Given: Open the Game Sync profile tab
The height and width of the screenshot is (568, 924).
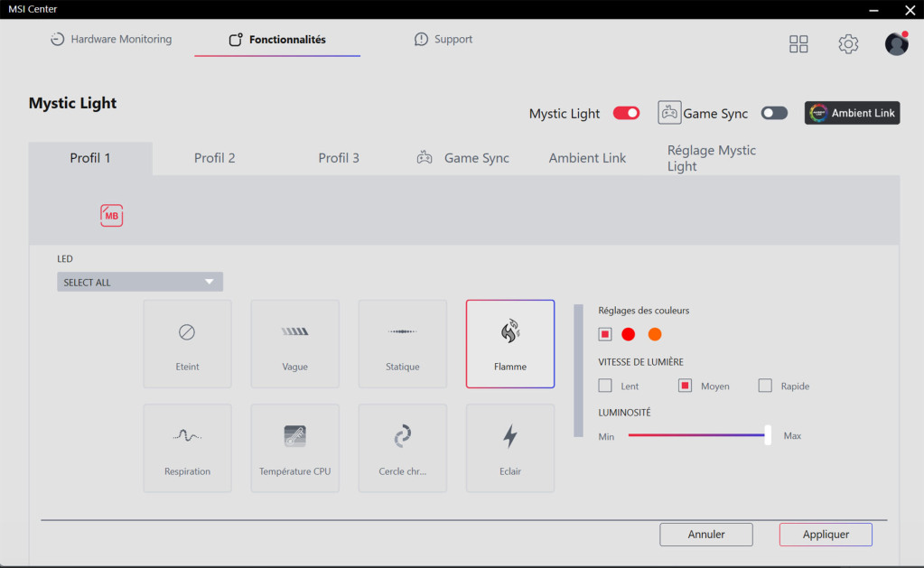Looking at the screenshot, I should point(463,158).
